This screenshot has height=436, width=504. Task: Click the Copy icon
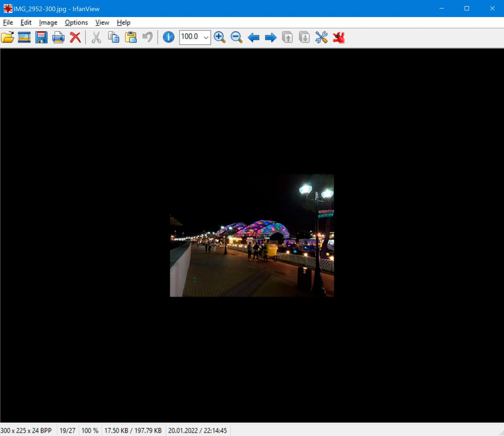pyautogui.click(x=114, y=37)
